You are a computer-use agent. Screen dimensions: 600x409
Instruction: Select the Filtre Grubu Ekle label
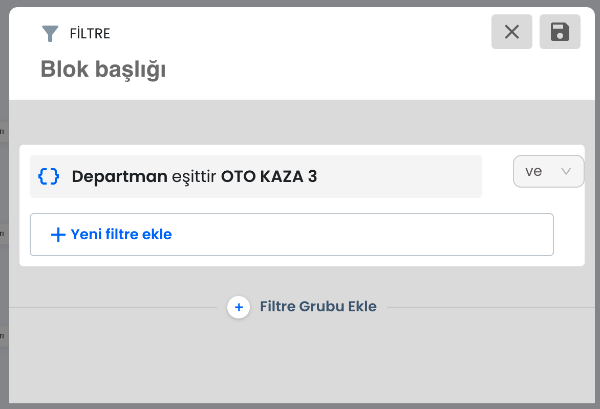(x=318, y=306)
